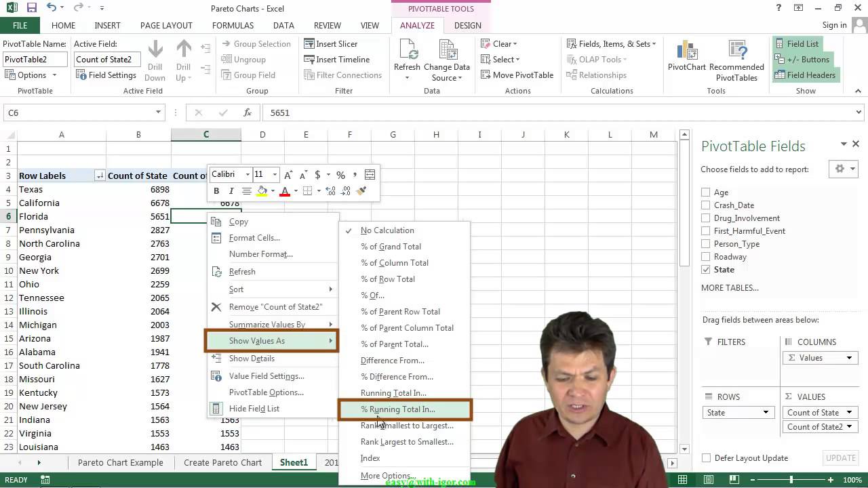Viewport: 868px width, 488px height.
Task: Switch to the DESIGN ribbon tab
Action: (467, 25)
